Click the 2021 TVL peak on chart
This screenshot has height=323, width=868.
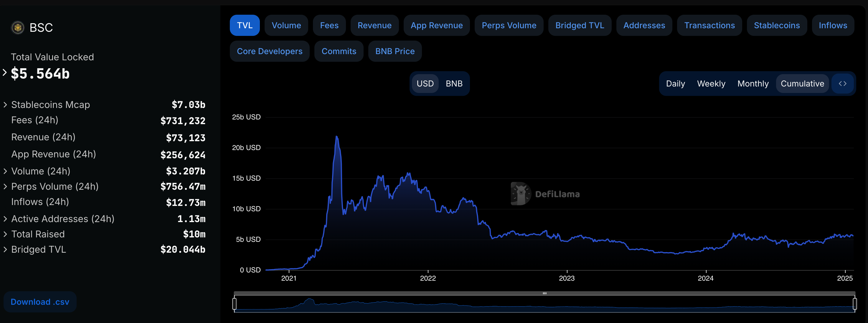click(336, 136)
